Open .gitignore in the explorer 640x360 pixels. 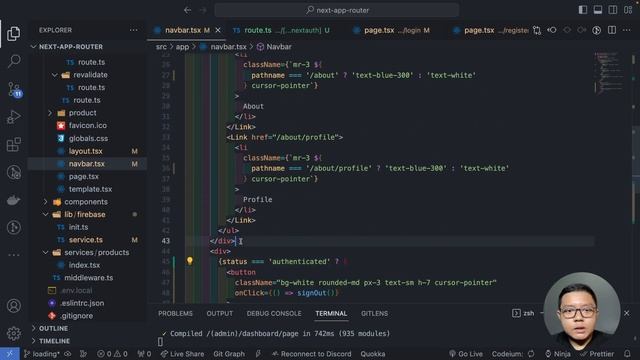pos(76,316)
